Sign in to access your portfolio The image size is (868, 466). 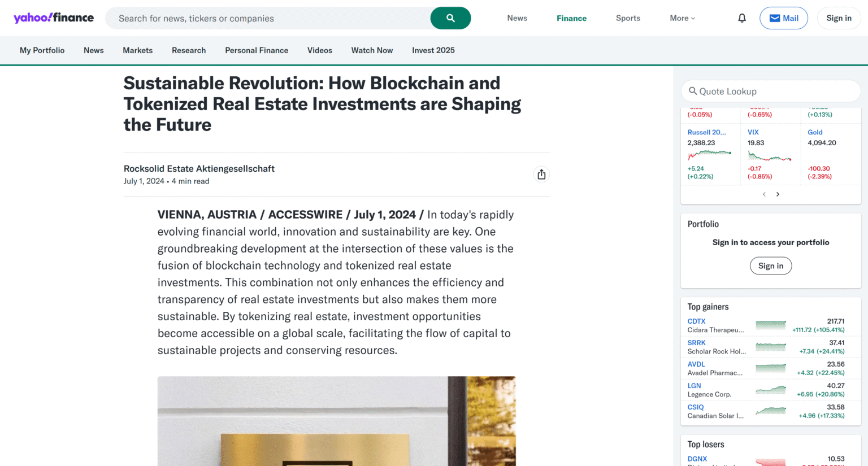[770, 265]
